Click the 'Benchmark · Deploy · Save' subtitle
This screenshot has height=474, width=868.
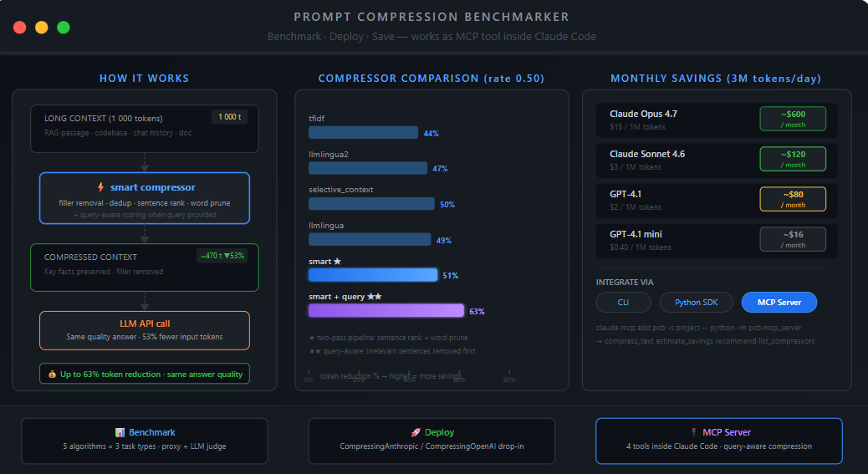[x=431, y=37]
